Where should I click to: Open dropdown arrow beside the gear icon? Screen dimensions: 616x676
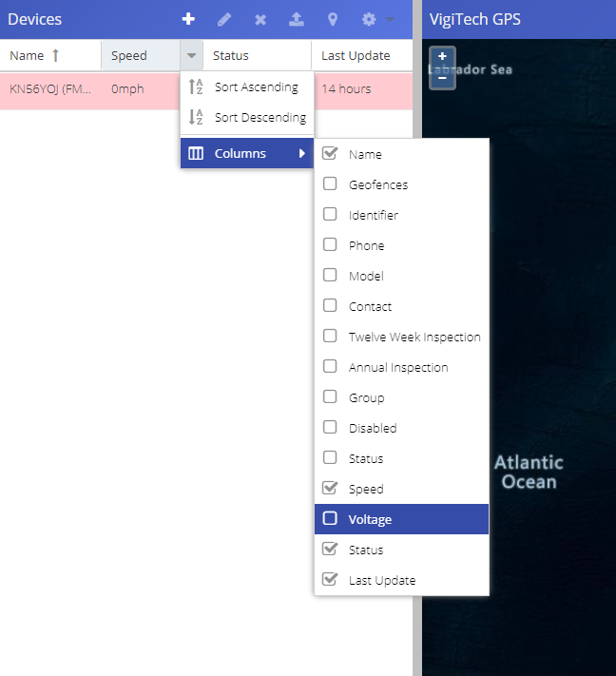(x=391, y=20)
